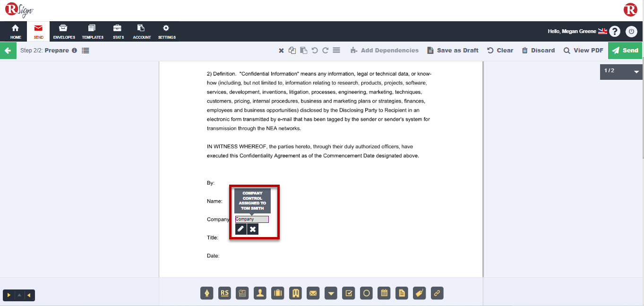Go to the Envelopes tab
This screenshot has height=306, width=644.
tap(64, 32)
